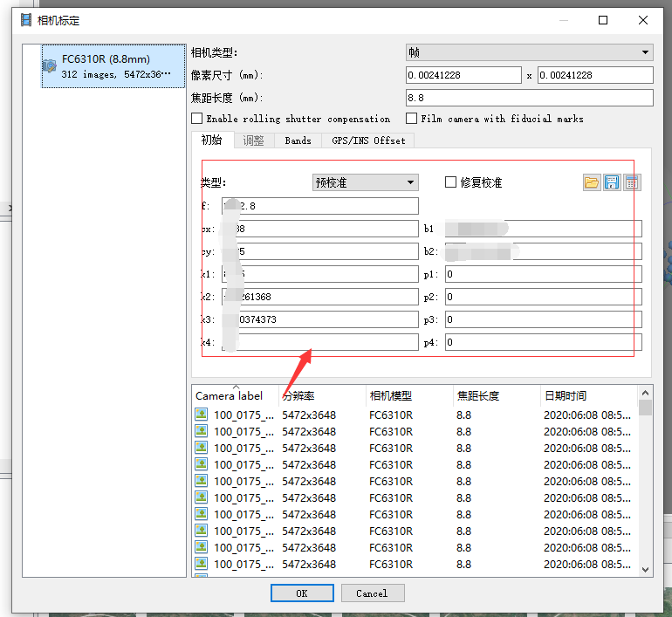Click the first pixel size field 0.00241228

(463, 75)
